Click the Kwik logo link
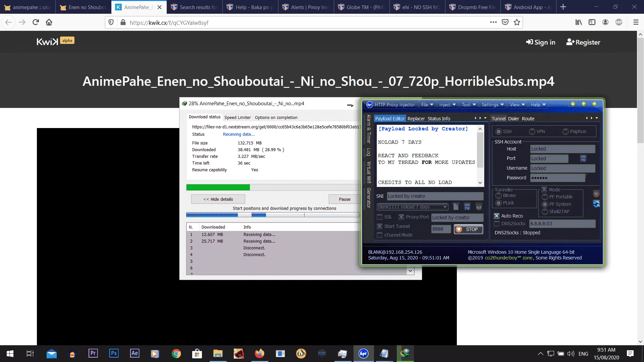644x362 pixels. click(x=47, y=42)
